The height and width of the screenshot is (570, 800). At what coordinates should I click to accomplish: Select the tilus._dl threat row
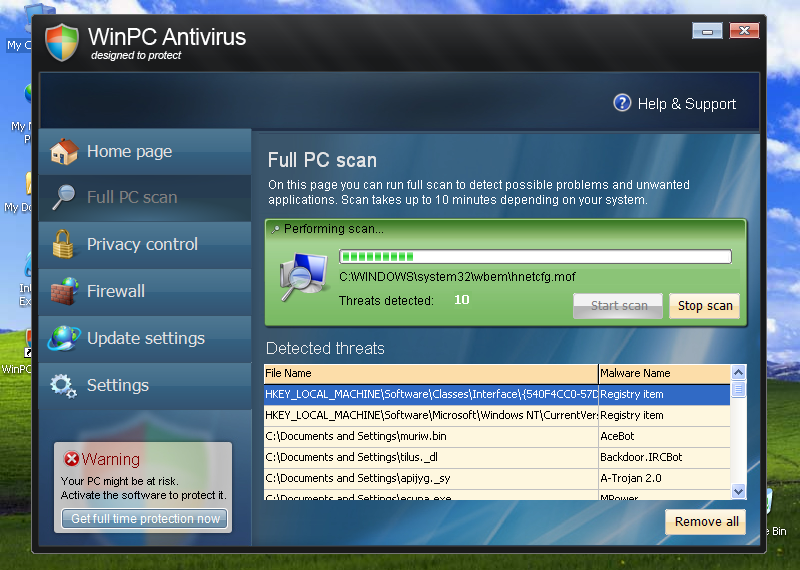(497, 457)
